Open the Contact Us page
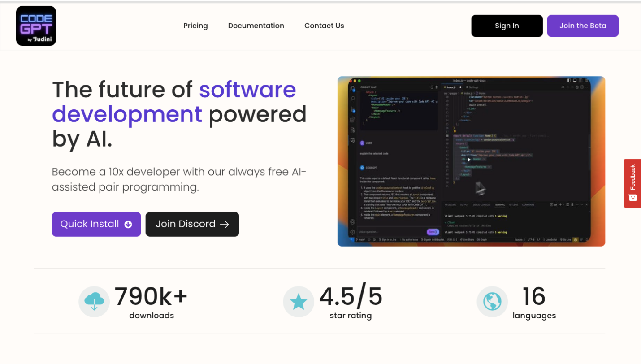The image size is (641, 364). [x=324, y=26]
